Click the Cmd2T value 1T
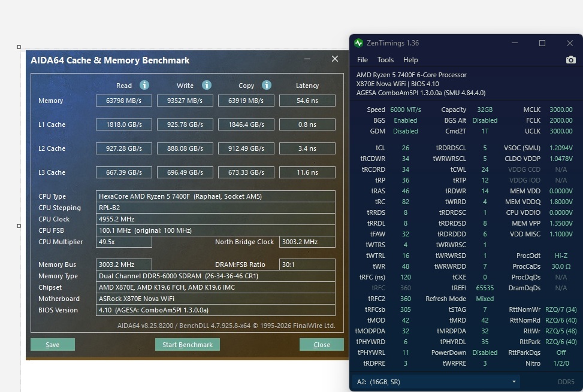Screen dimensions: 583x392 pyautogui.click(x=485, y=131)
